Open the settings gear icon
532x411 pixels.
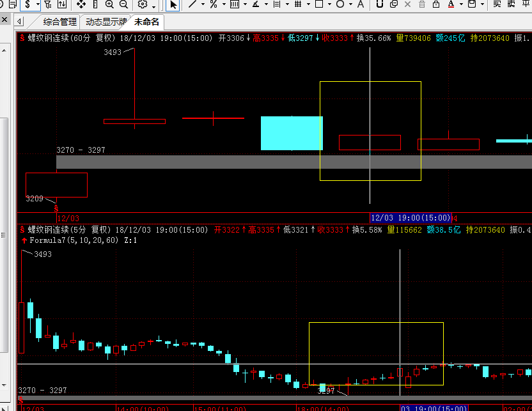tap(143, 4)
